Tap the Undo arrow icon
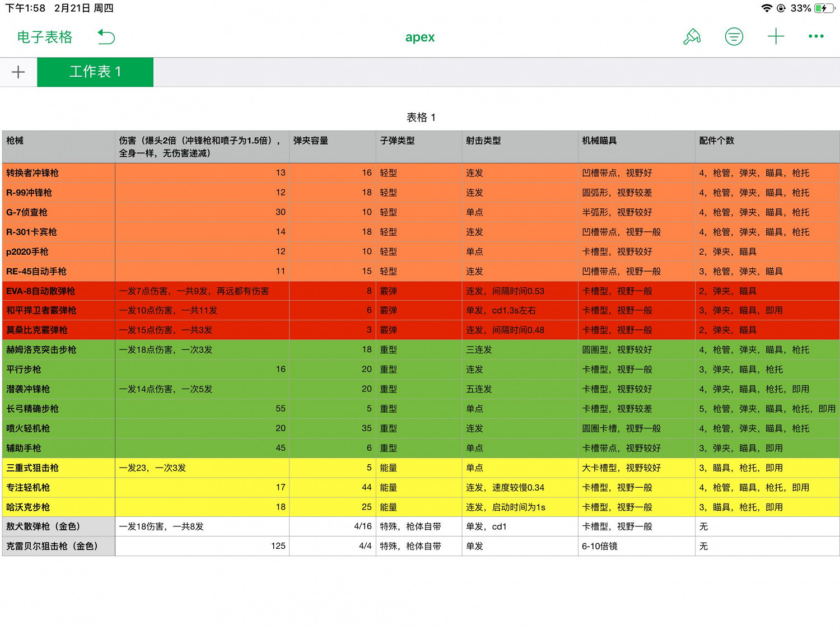 click(106, 36)
